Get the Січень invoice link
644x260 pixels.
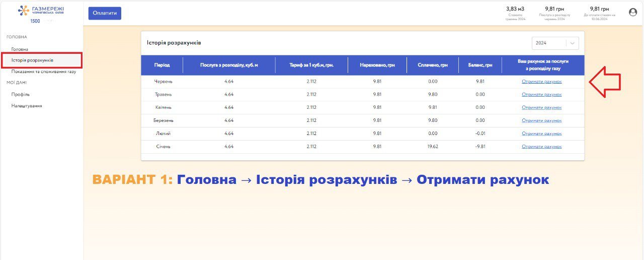click(541, 147)
